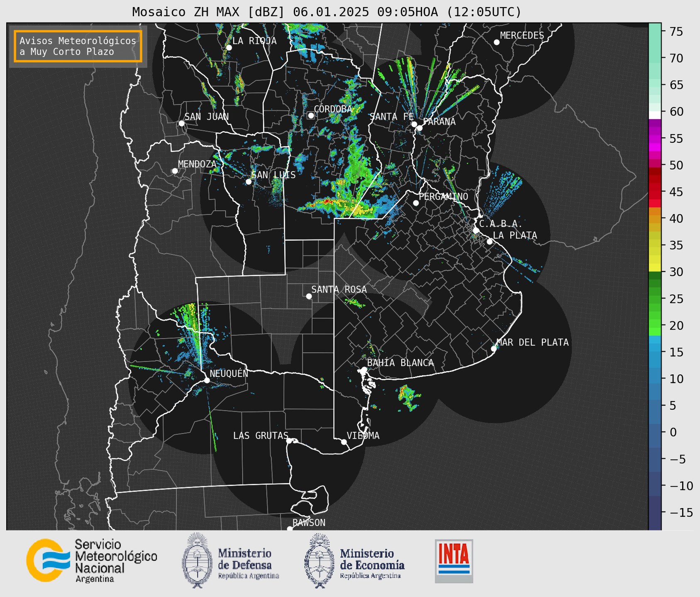Click the C.A.B.A. city marker
700x597 pixels.
(x=476, y=230)
